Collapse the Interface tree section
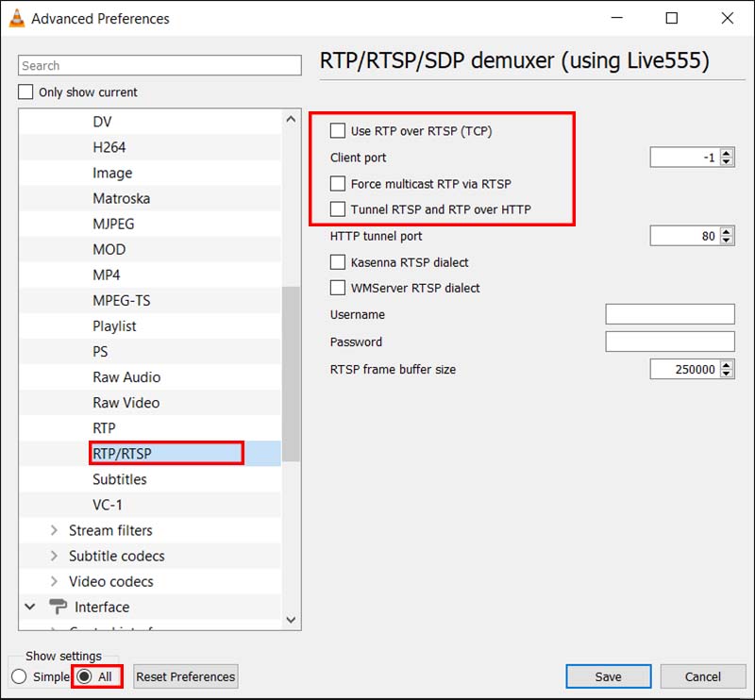The image size is (755, 700). point(30,607)
